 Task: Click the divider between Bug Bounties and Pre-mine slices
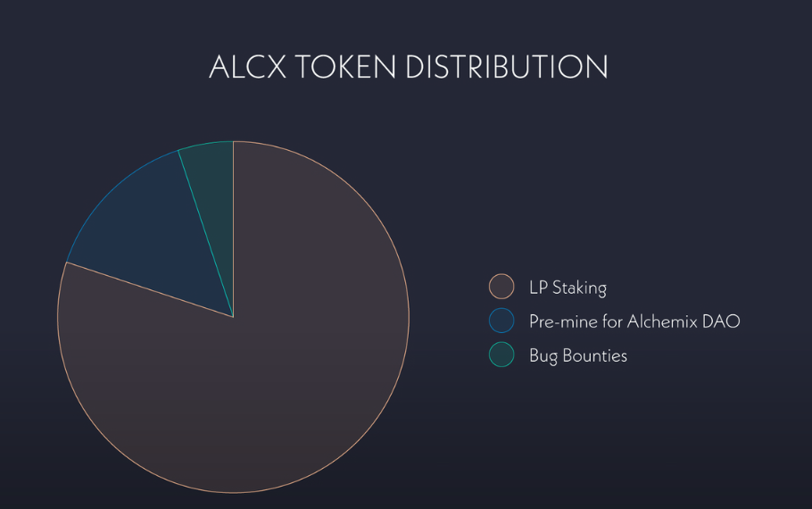point(206,233)
